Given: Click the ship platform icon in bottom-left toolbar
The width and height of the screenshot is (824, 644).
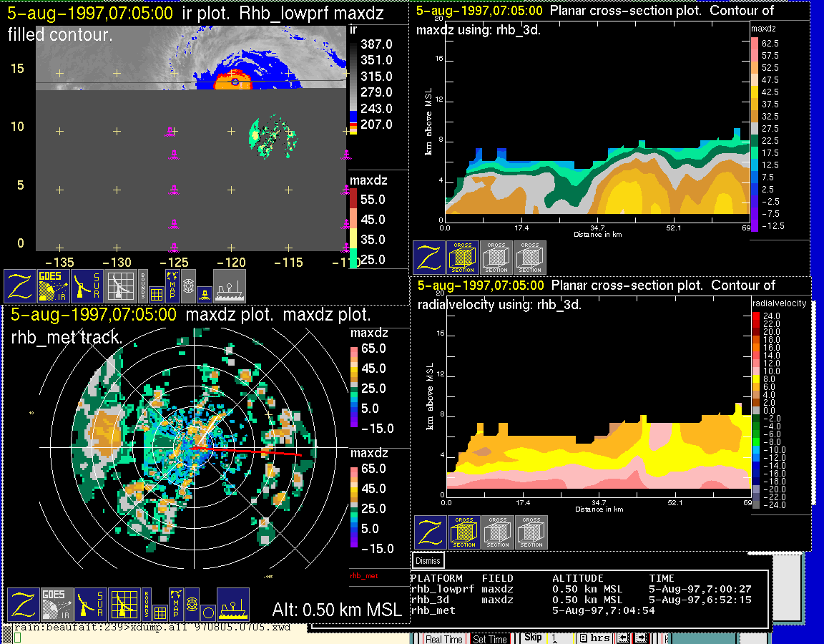Looking at the screenshot, I should pyautogui.click(x=232, y=605).
